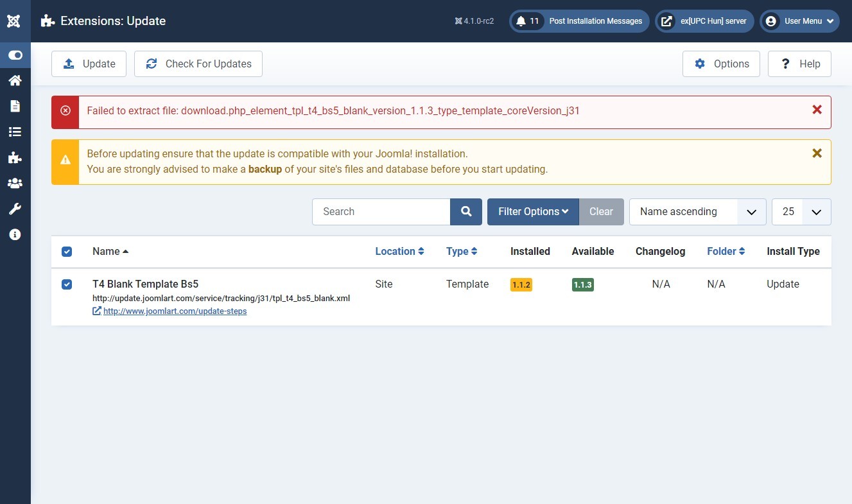Click the magnifier search button
This screenshot has height=504, width=852.
pos(466,212)
